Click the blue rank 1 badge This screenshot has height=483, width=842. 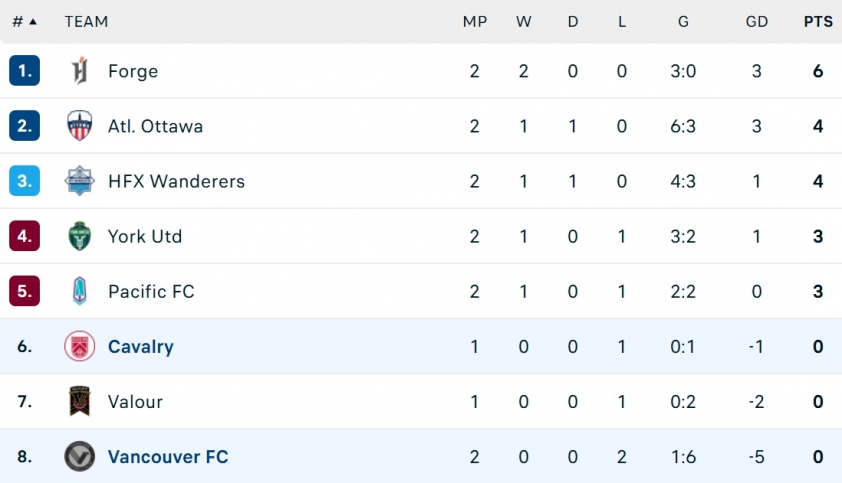[x=25, y=70]
